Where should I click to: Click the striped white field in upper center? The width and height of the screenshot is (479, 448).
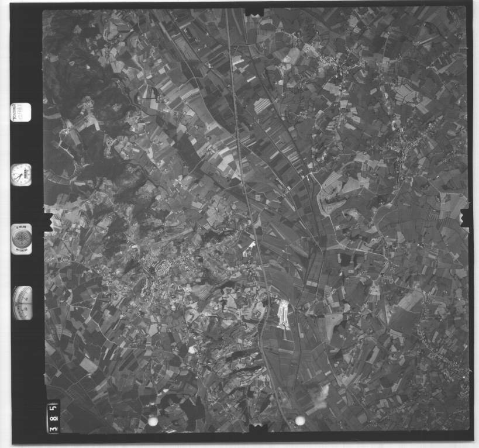[x=262, y=105]
